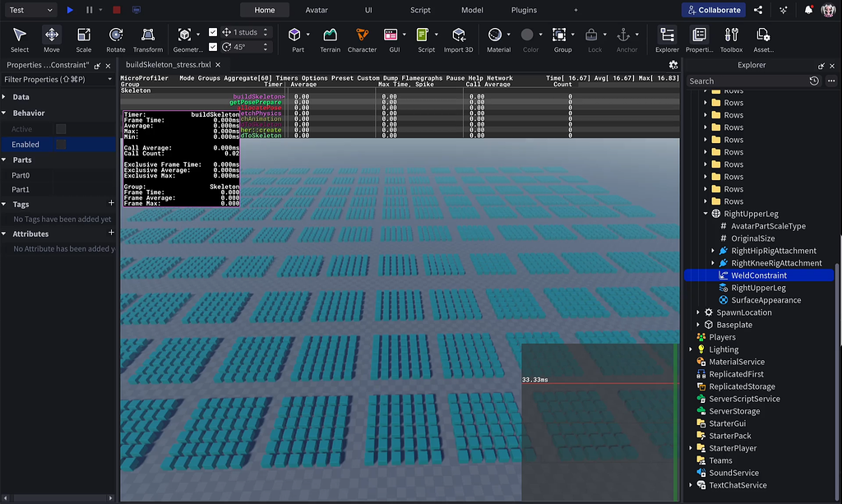Toggle the 1 studs move snap checkbox

pyautogui.click(x=213, y=31)
